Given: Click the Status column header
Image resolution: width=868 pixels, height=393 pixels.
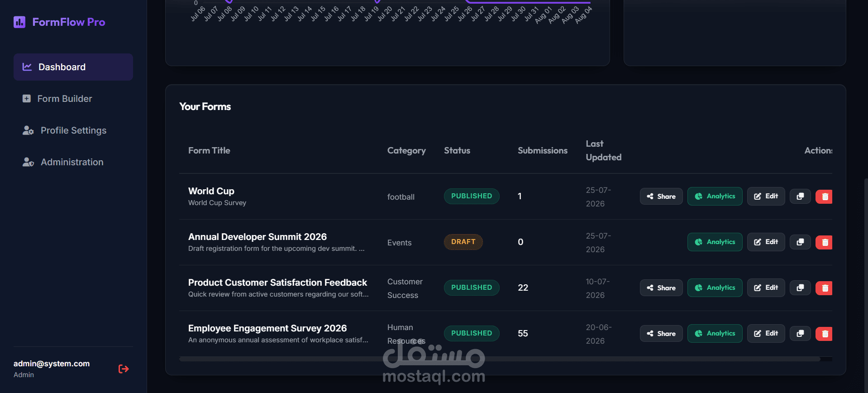Looking at the screenshot, I should pyautogui.click(x=457, y=150).
